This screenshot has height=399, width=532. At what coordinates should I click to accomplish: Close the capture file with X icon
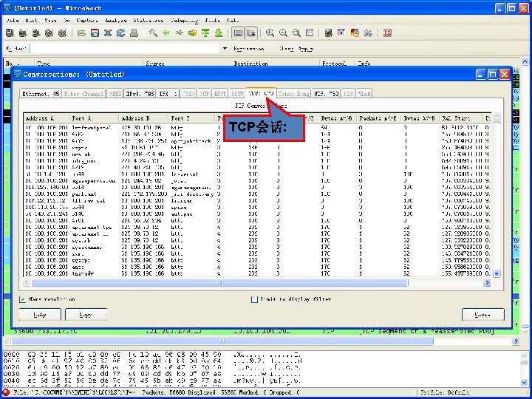coord(108,33)
